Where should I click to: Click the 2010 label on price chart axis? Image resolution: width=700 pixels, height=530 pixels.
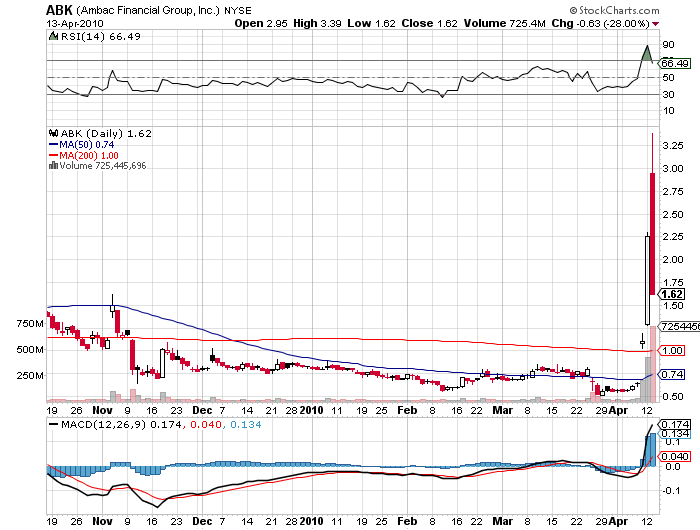(311, 410)
